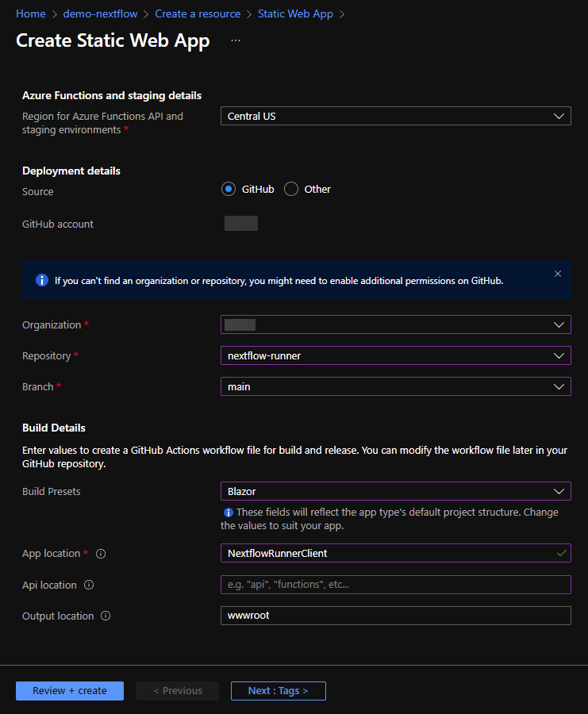Dismiss the GitHub permissions info banner
The width and height of the screenshot is (588, 714).
tap(558, 274)
